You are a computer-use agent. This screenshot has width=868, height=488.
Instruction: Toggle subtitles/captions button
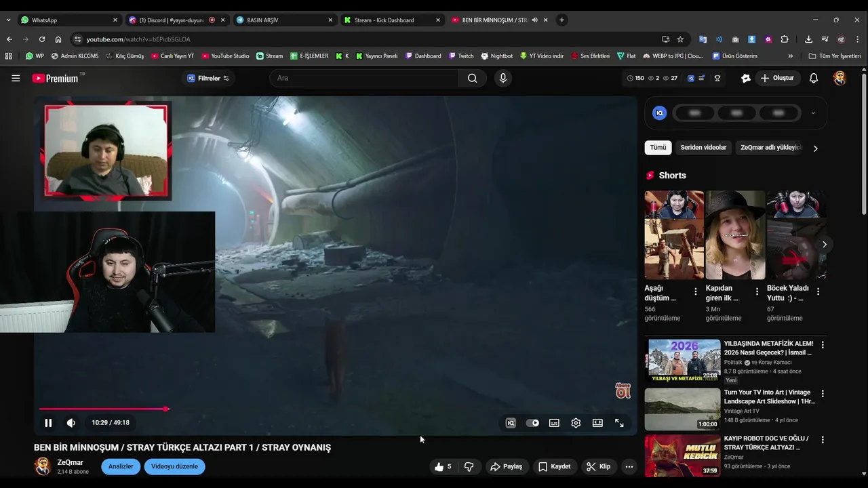point(554,423)
